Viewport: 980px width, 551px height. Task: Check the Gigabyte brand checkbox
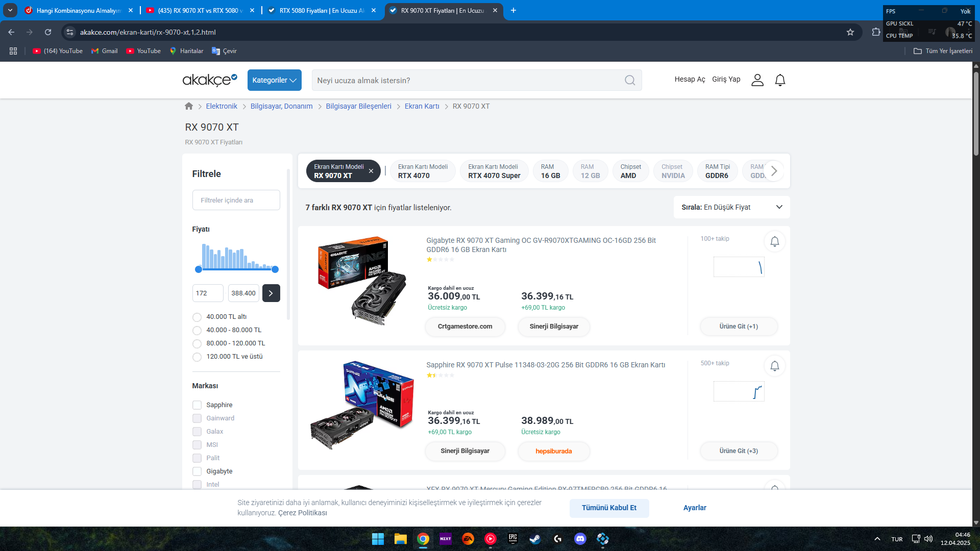(197, 471)
